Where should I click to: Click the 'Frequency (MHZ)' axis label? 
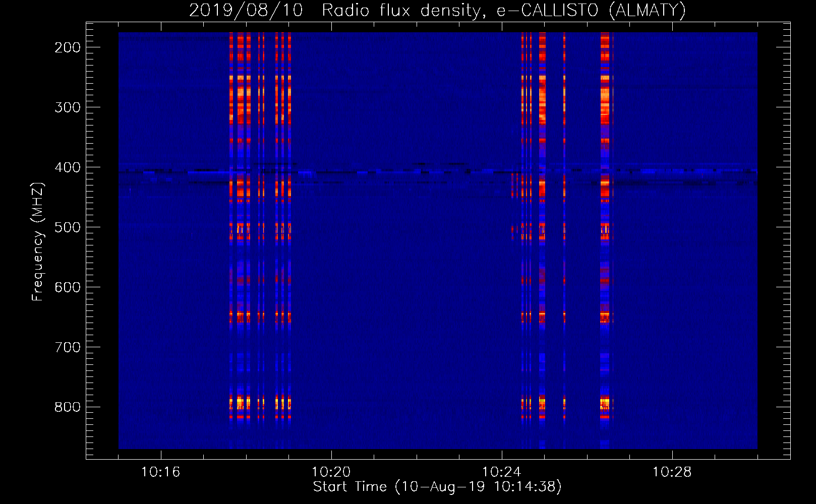(x=38, y=241)
